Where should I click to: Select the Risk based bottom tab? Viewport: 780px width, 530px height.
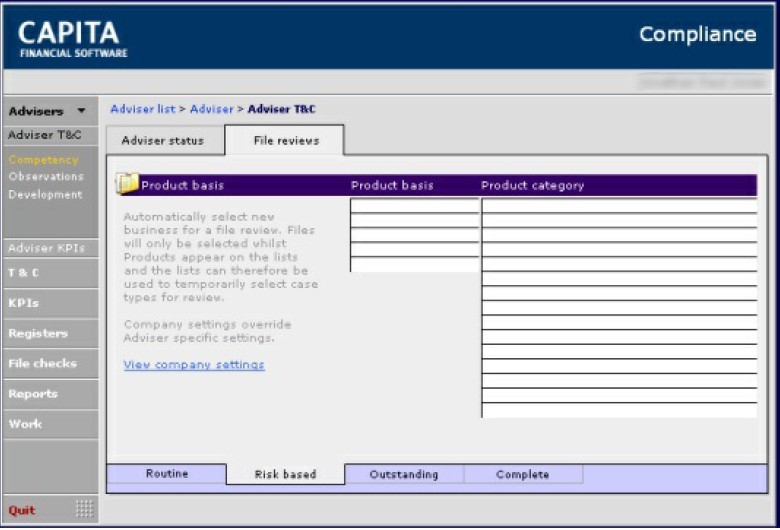tap(285, 475)
